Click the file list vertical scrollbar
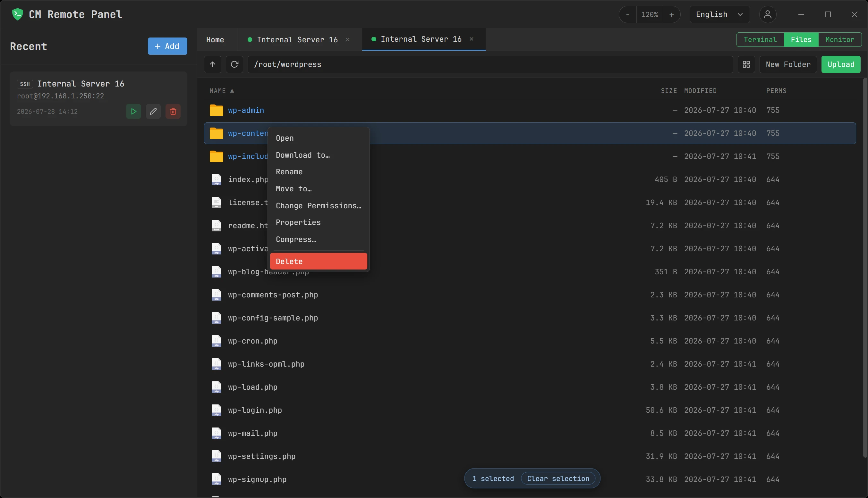 [x=865, y=268]
